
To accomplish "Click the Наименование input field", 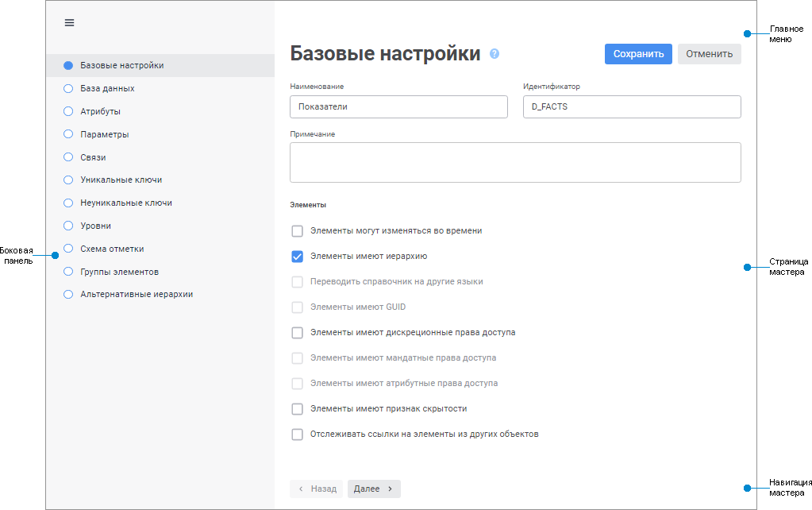I will (x=398, y=106).
